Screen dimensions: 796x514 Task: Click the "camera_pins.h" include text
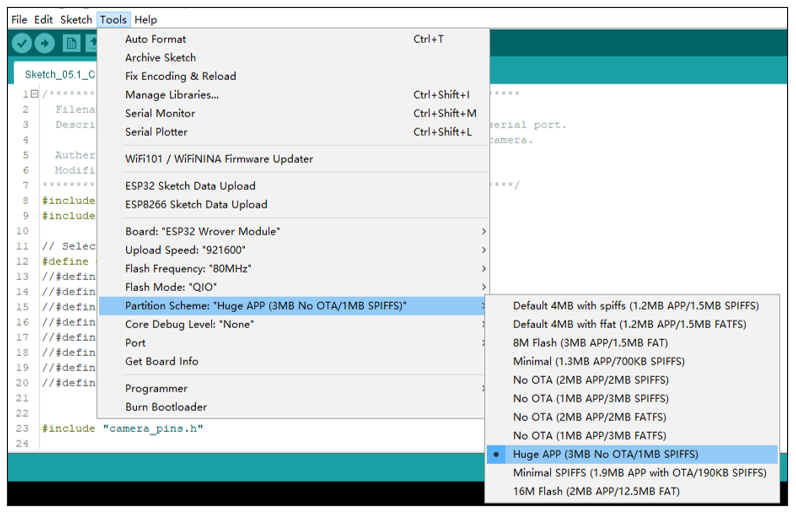(x=153, y=429)
